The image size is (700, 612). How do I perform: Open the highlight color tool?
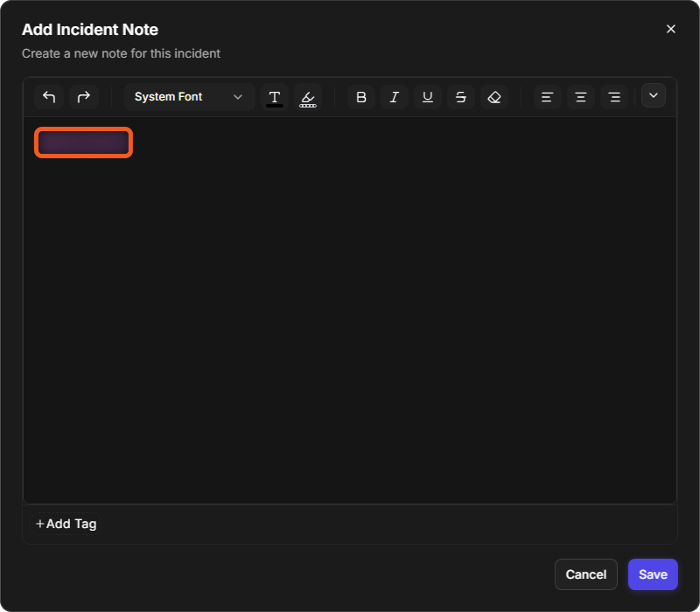(308, 97)
